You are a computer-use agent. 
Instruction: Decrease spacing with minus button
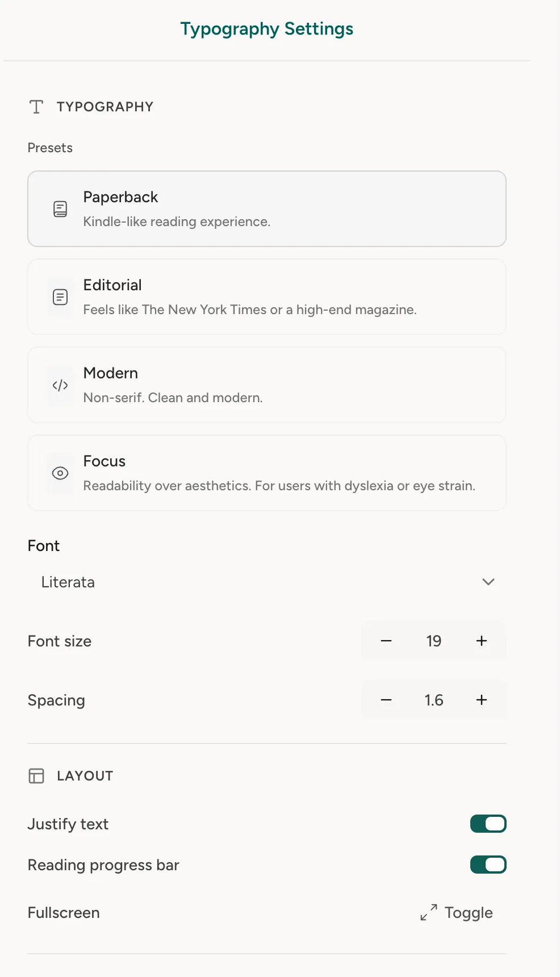[x=386, y=700]
